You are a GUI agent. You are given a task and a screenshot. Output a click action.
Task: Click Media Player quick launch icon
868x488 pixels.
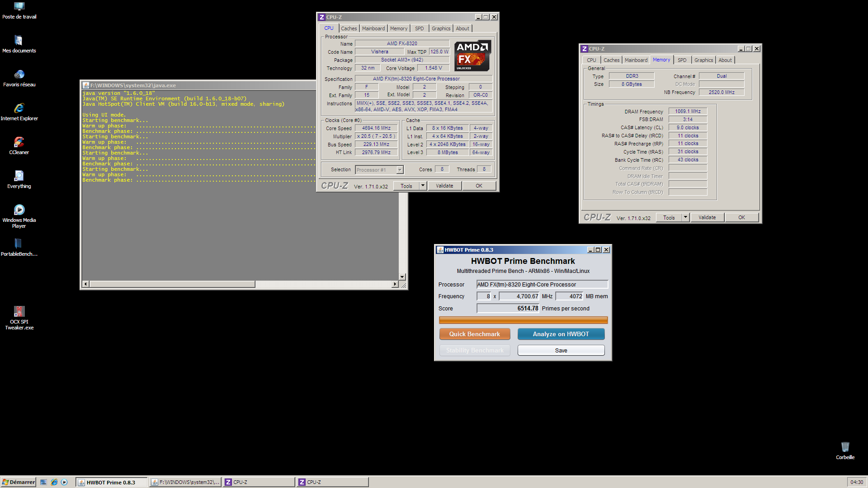(64, 482)
